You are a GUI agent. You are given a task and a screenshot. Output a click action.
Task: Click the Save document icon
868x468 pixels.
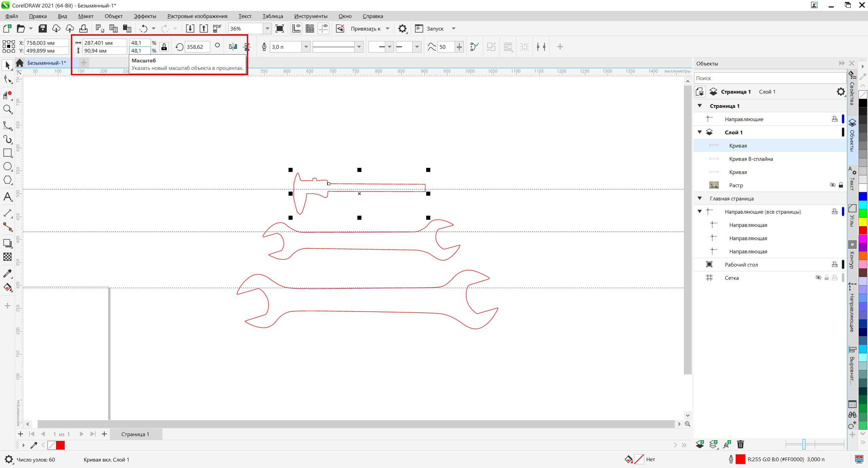click(x=42, y=28)
